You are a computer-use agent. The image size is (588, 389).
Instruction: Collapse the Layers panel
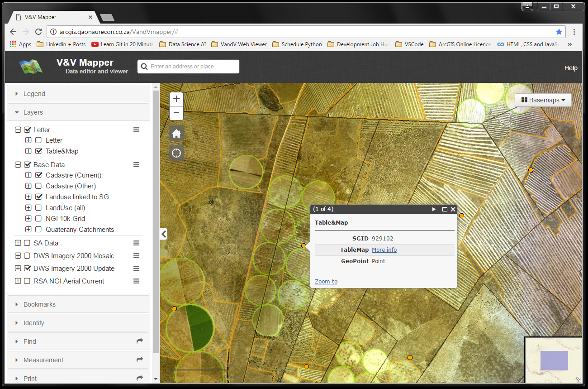point(78,112)
